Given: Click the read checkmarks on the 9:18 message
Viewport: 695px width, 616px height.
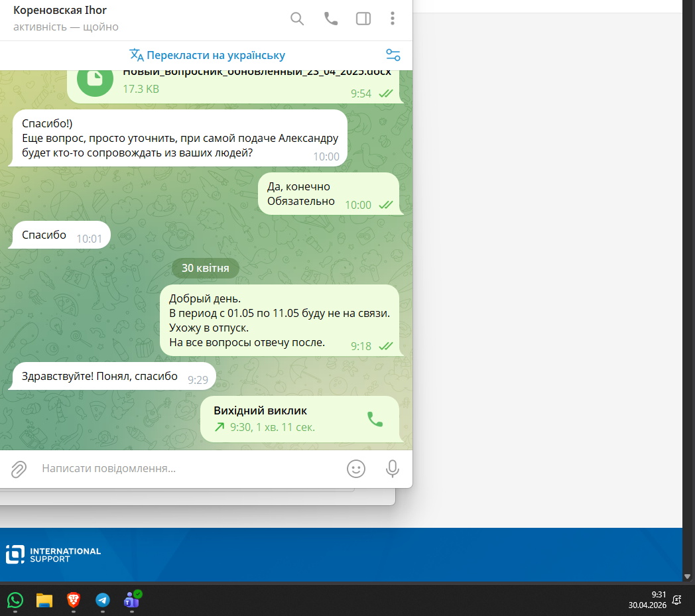Looking at the screenshot, I should tap(386, 346).
